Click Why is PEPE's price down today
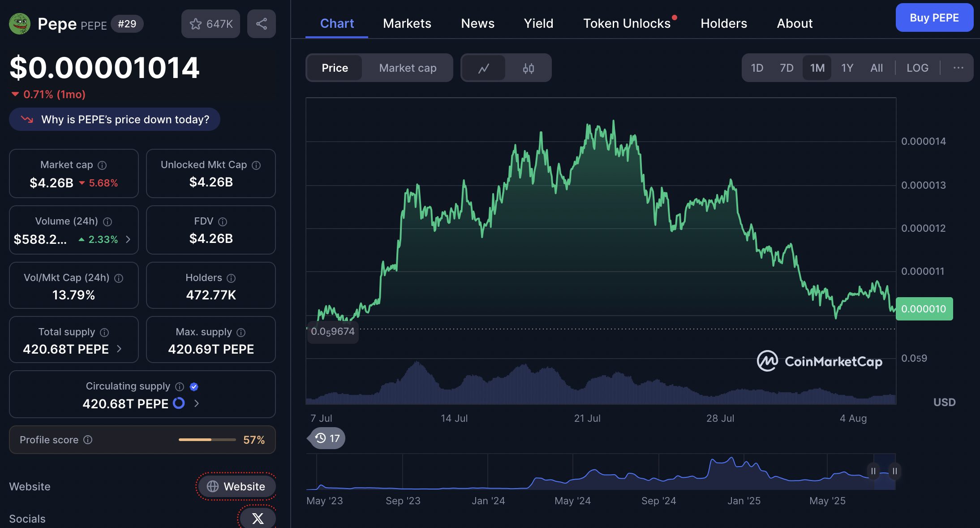980x528 pixels. [115, 119]
